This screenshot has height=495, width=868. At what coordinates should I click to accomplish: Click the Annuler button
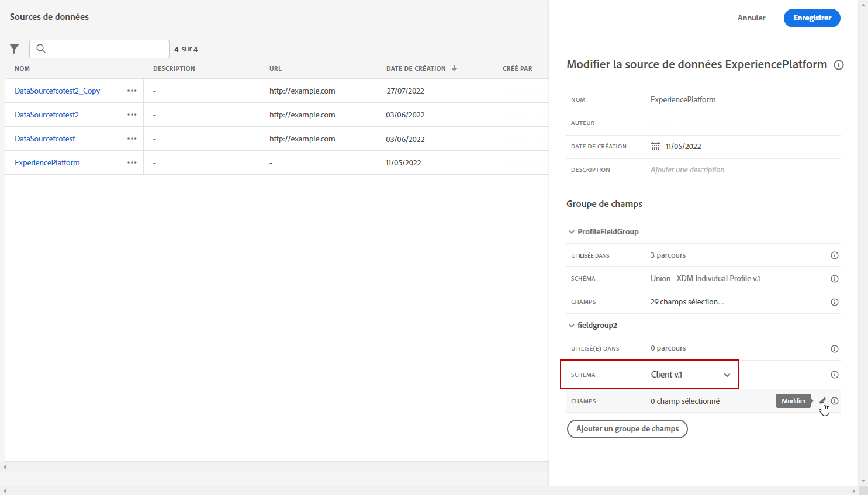751,18
